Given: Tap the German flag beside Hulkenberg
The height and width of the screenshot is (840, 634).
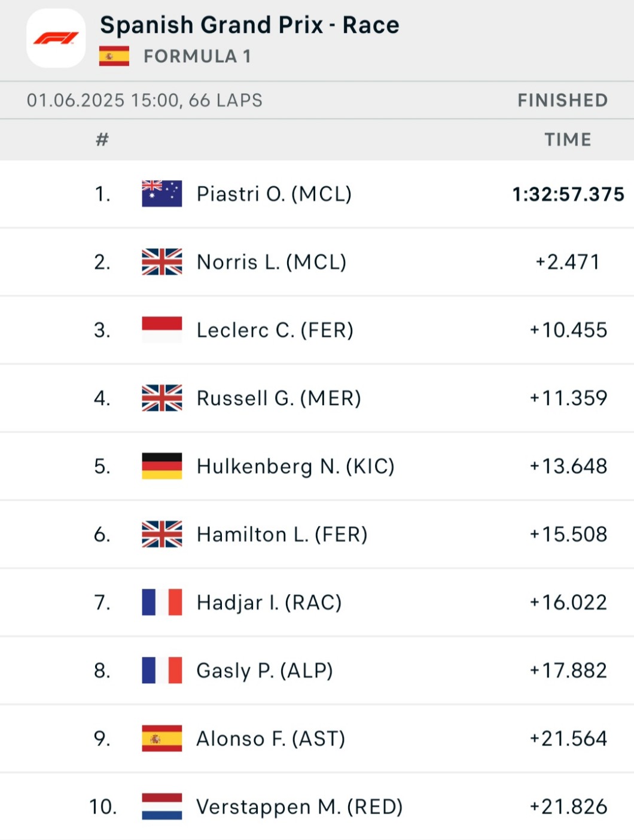Looking at the screenshot, I should click(x=161, y=466).
